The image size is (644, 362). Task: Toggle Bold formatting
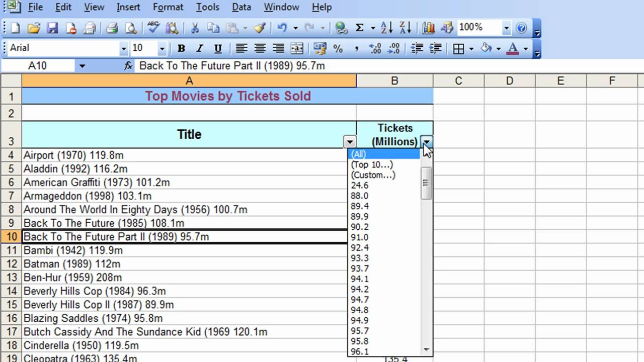(x=181, y=49)
